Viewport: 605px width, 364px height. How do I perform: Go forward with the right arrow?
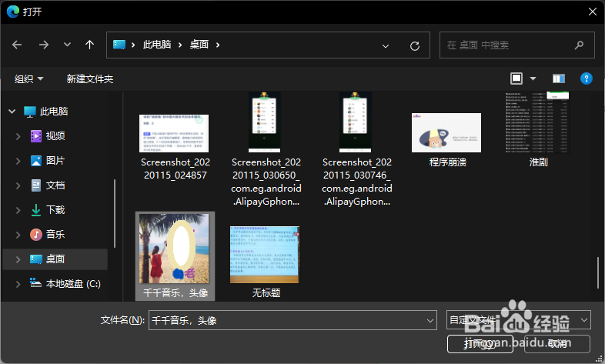(x=44, y=45)
